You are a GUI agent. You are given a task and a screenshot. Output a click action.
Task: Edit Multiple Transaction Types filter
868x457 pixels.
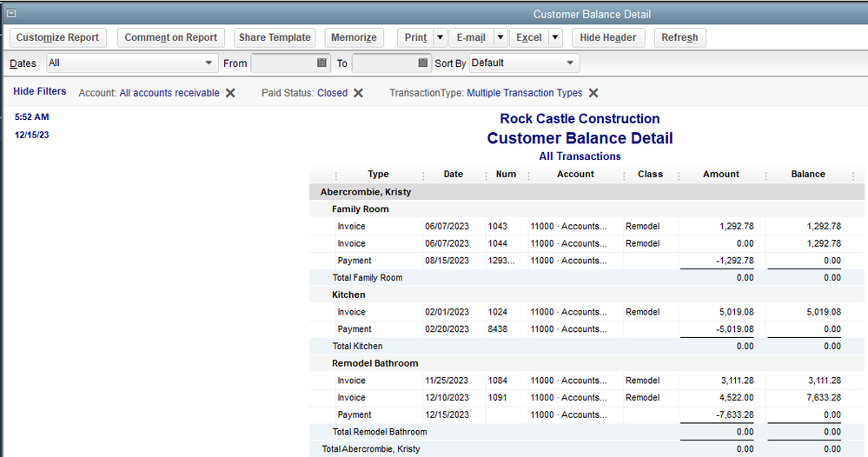coord(525,93)
